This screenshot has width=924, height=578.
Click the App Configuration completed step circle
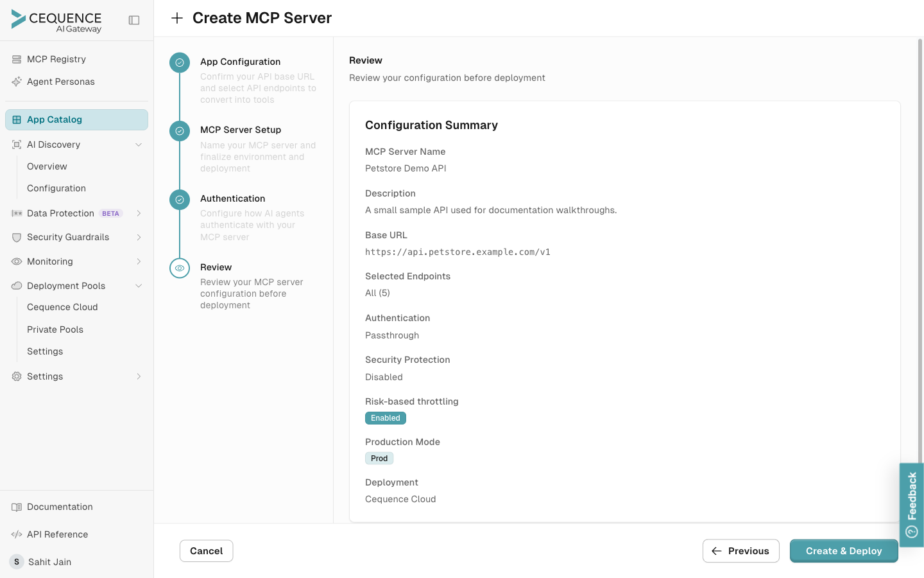point(180,62)
